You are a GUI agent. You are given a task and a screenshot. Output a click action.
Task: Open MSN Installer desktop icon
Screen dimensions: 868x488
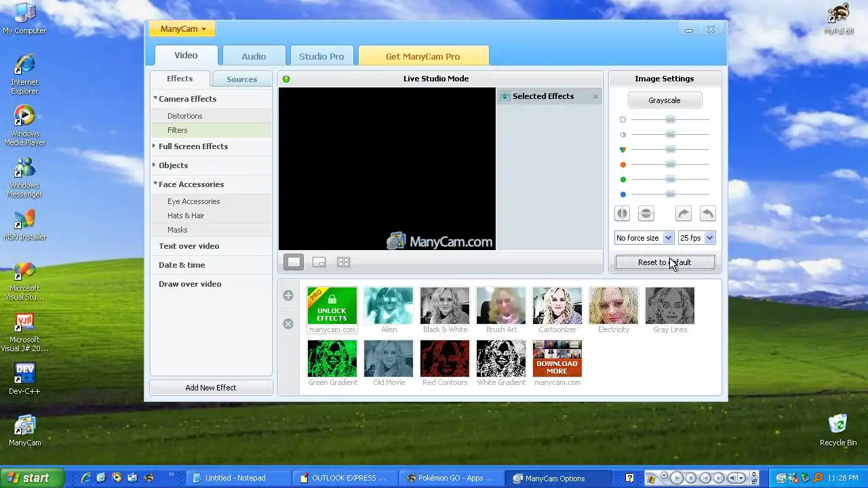coord(25,225)
